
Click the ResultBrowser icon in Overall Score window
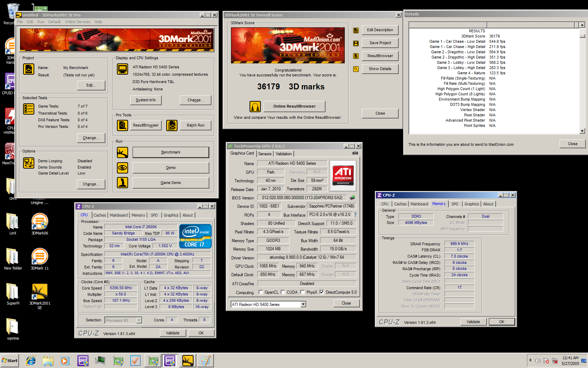pyautogui.click(x=356, y=56)
